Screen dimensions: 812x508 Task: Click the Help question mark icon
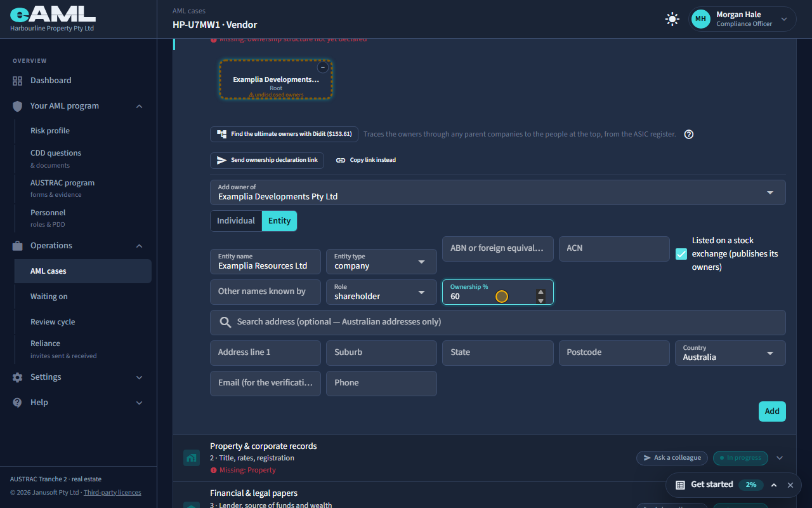coord(17,403)
